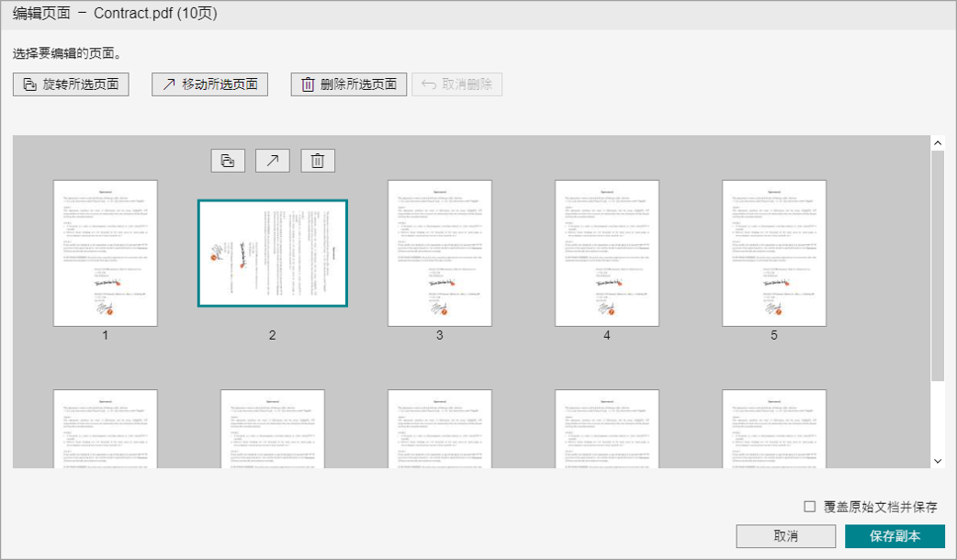Click the 取消 cancel button

785,536
